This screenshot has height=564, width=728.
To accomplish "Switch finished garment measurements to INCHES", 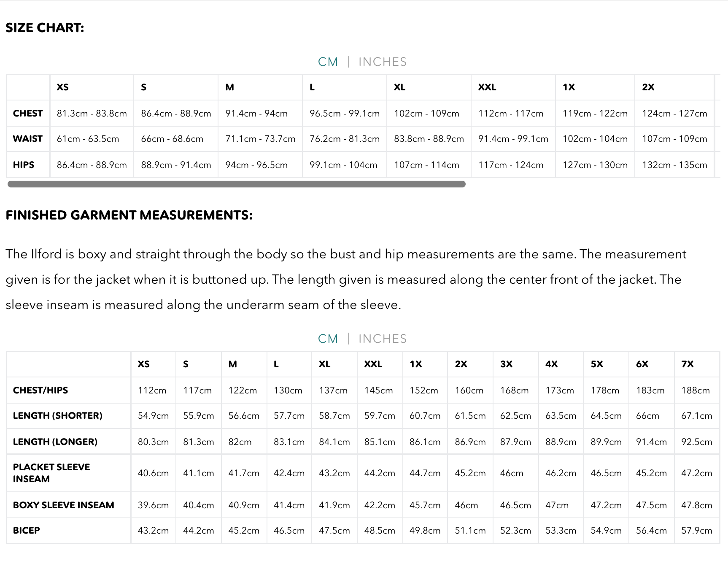I will point(382,339).
